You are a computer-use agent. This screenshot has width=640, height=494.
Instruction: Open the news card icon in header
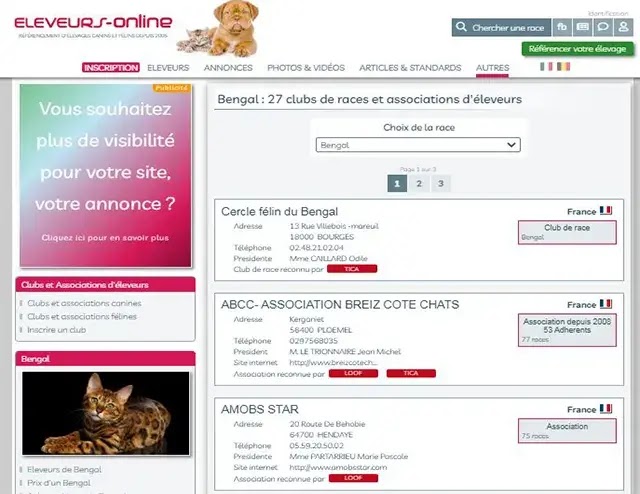coord(582,27)
